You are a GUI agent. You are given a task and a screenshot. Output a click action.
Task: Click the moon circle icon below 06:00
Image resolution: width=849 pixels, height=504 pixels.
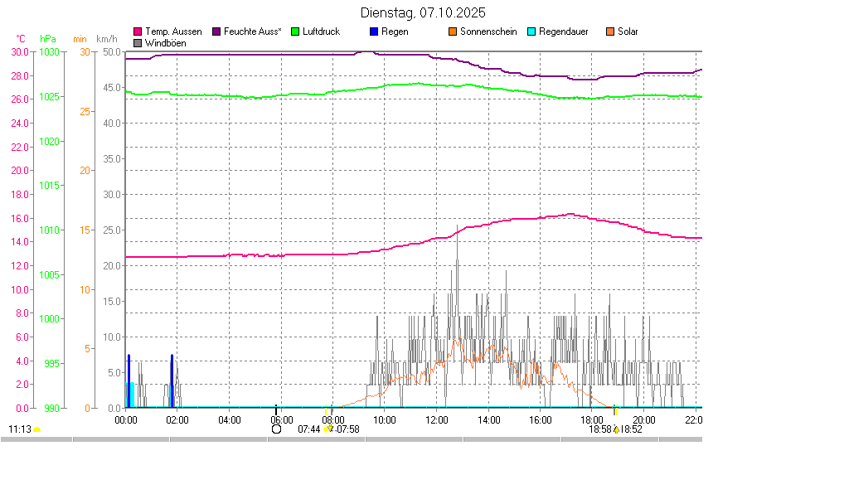tap(276, 429)
